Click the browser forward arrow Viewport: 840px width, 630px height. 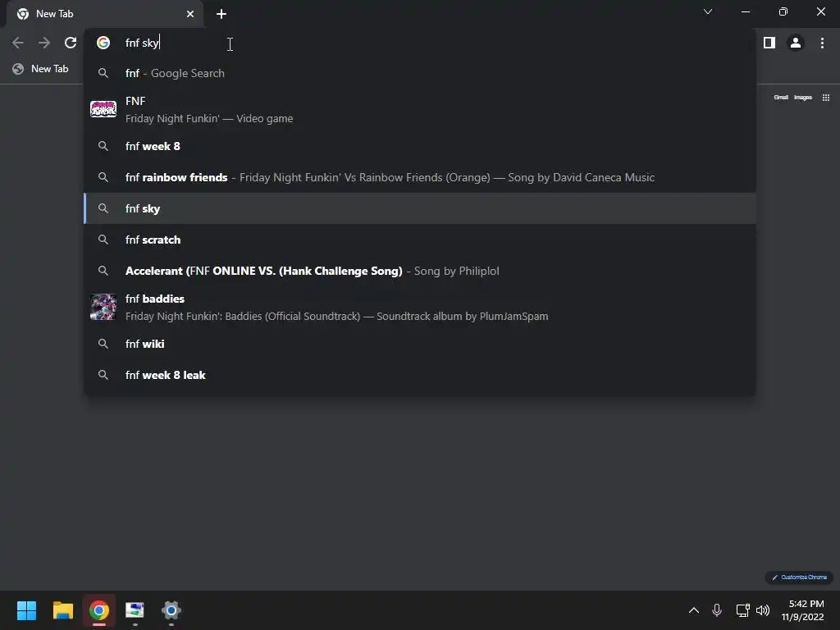(x=44, y=43)
